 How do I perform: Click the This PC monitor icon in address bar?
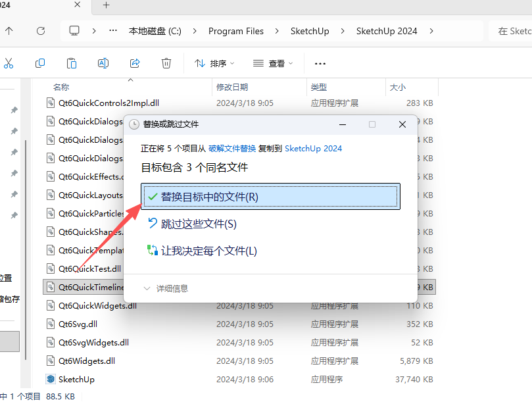click(74, 30)
